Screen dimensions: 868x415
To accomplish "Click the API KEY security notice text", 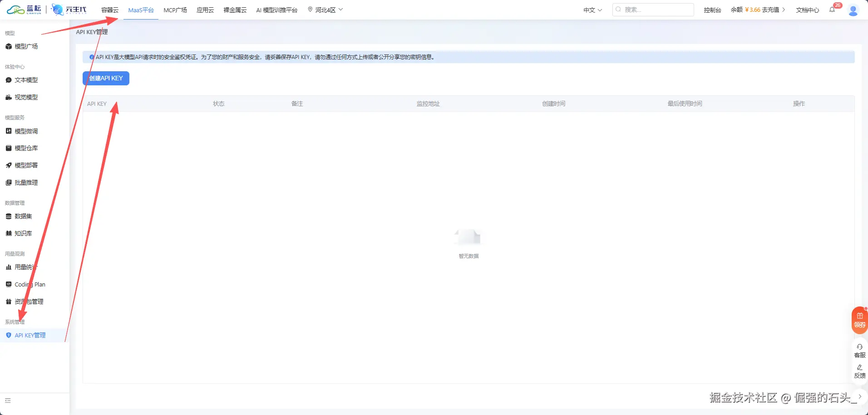I will pyautogui.click(x=265, y=57).
